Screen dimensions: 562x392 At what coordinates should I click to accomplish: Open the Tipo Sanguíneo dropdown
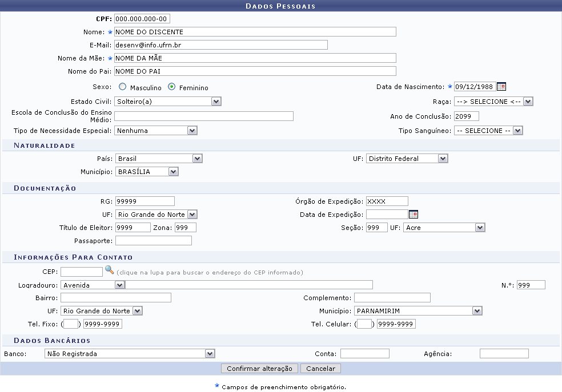coord(488,131)
